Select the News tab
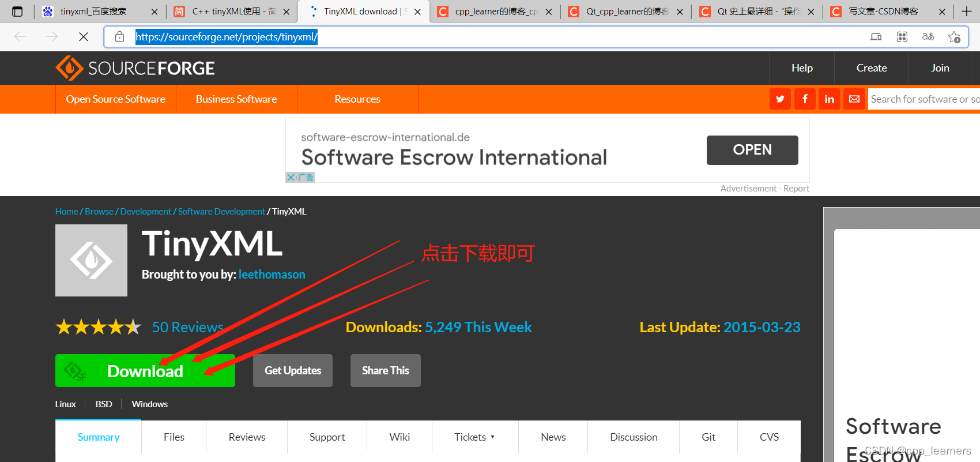Screen dimensions: 980x462 click(x=553, y=437)
